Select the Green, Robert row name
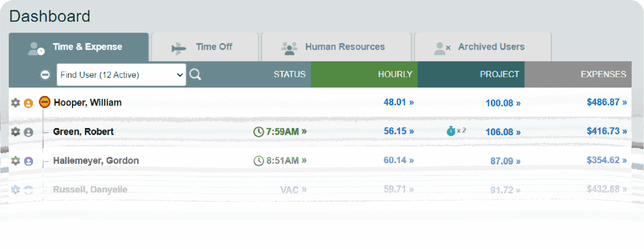 click(x=84, y=131)
